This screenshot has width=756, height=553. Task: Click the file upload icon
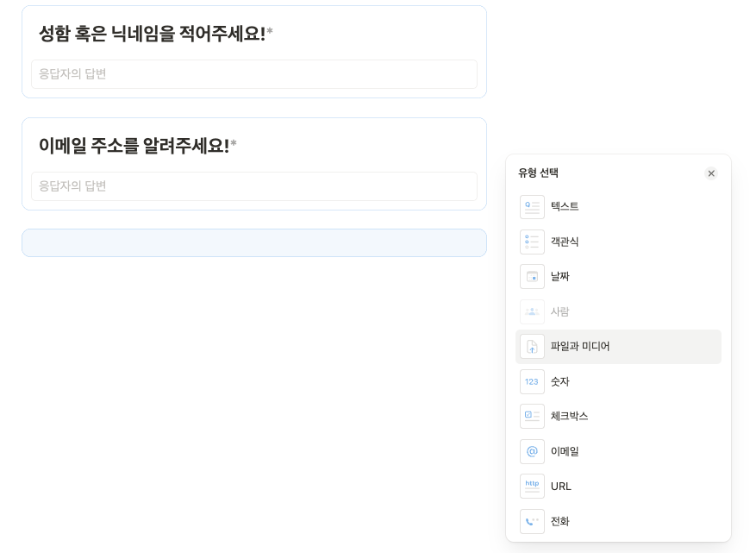pyautogui.click(x=532, y=347)
